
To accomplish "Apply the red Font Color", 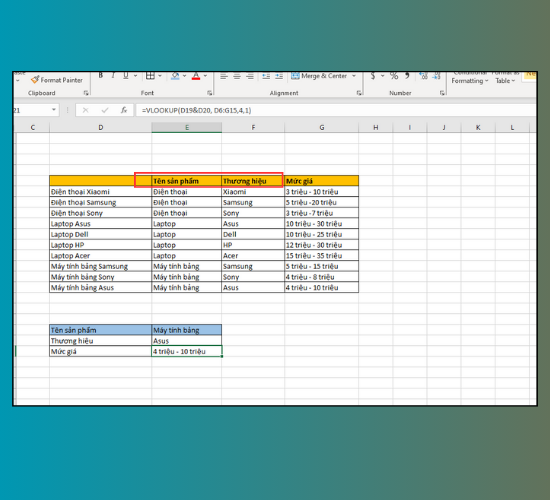I will point(196,76).
